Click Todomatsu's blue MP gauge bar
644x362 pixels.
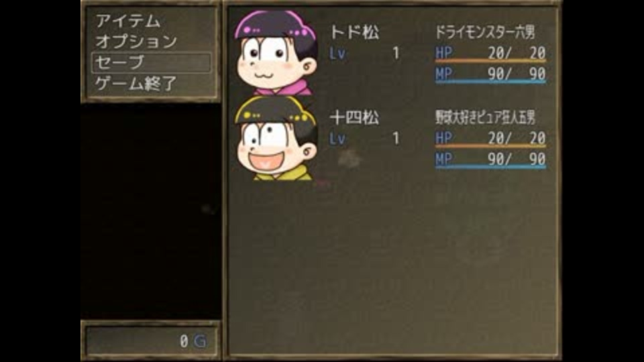click(x=491, y=82)
